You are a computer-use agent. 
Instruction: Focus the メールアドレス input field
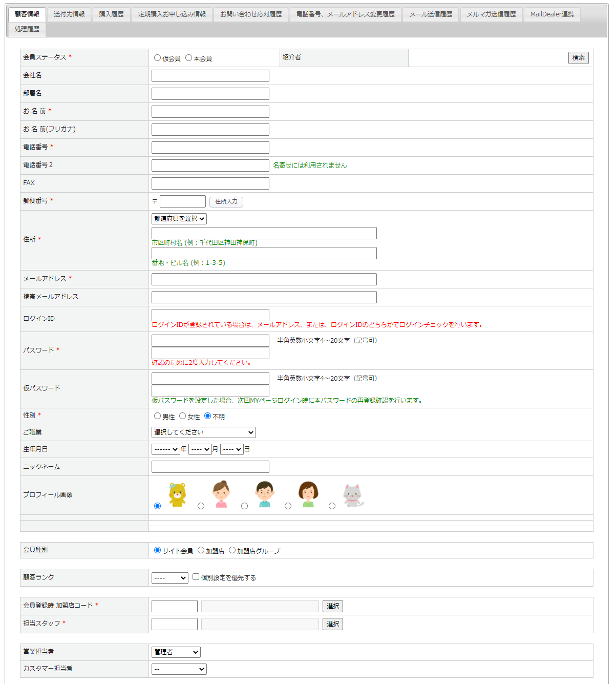click(264, 279)
